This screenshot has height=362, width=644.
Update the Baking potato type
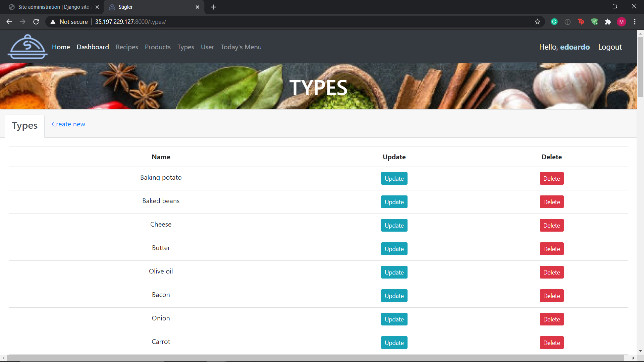click(x=394, y=179)
